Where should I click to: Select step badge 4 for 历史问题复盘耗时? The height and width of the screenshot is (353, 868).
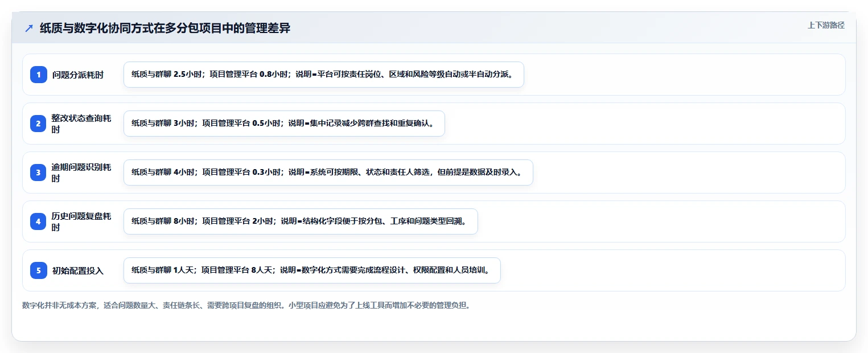tap(39, 221)
